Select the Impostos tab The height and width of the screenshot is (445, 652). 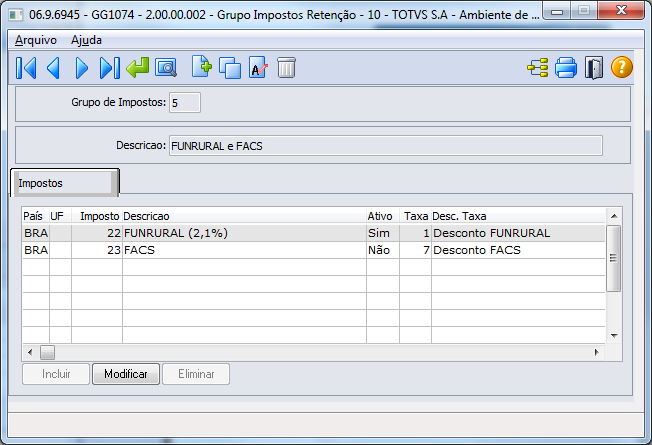click(x=64, y=183)
